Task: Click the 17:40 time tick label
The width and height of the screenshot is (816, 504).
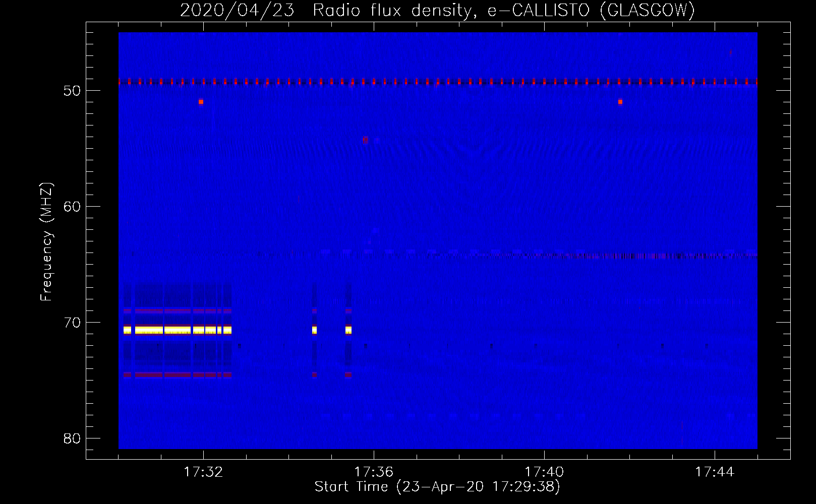Action: pyautogui.click(x=544, y=472)
